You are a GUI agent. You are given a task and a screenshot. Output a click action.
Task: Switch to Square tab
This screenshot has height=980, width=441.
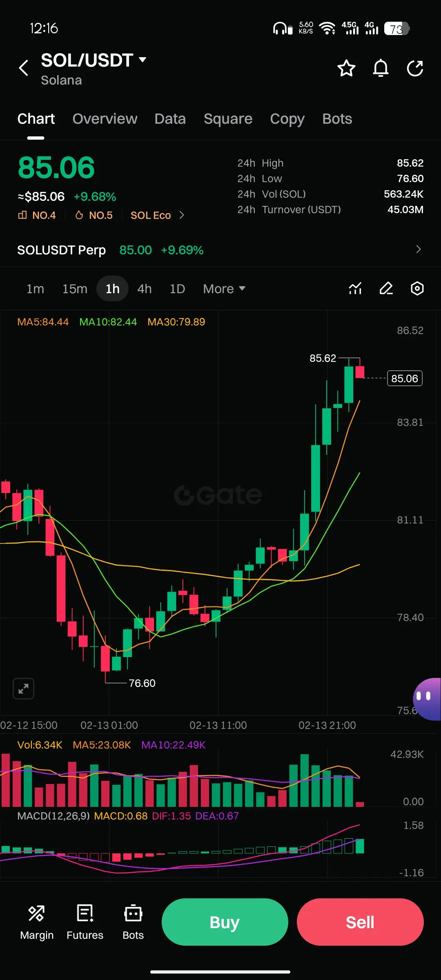pyautogui.click(x=228, y=119)
